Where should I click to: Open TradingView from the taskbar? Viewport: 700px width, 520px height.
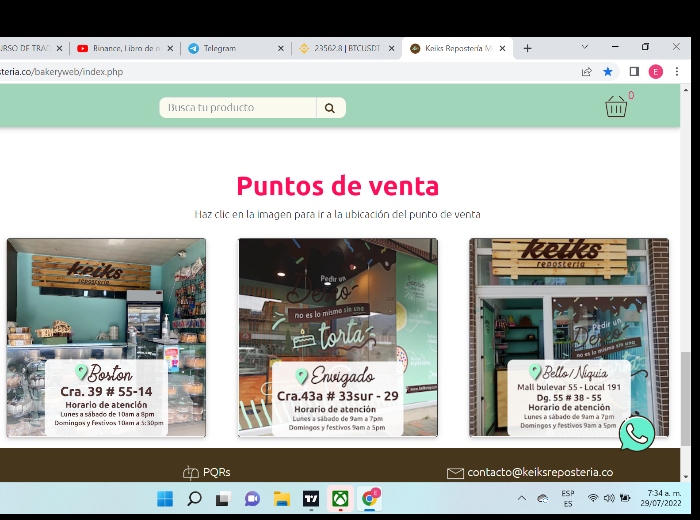click(311, 499)
